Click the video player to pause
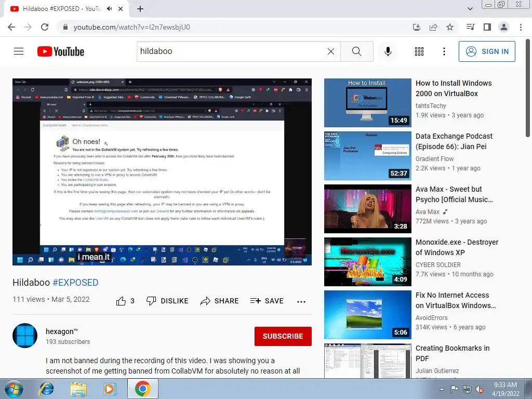This screenshot has width=532, height=399. [162, 171]
